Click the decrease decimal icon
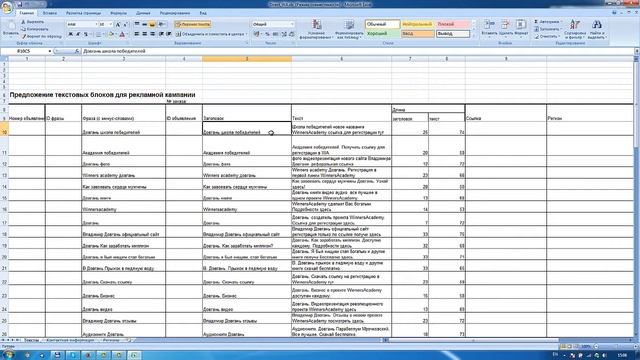The width and height of the screenshot is (640, 360). (292, 34)
